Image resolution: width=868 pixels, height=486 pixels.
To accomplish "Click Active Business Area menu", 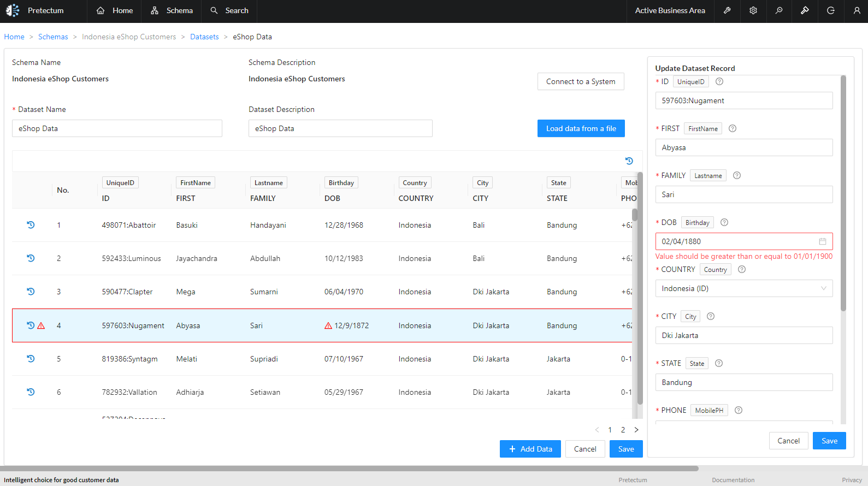I will (x=670, y=10).
